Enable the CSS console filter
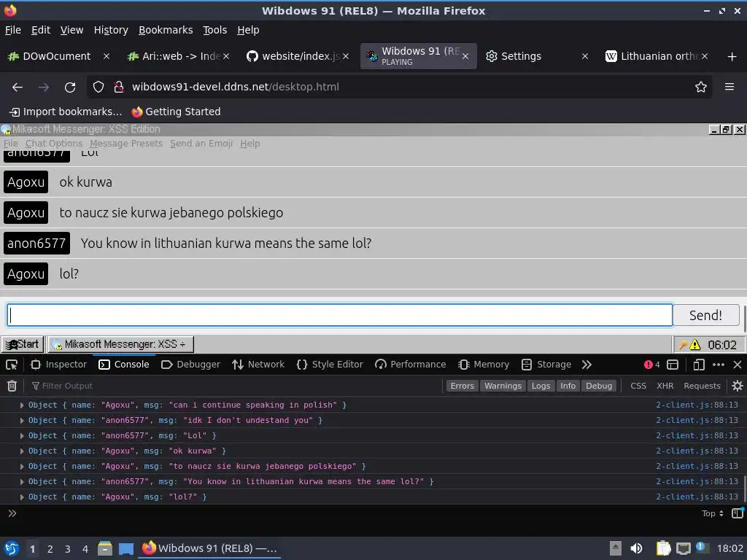 [638, 386]
